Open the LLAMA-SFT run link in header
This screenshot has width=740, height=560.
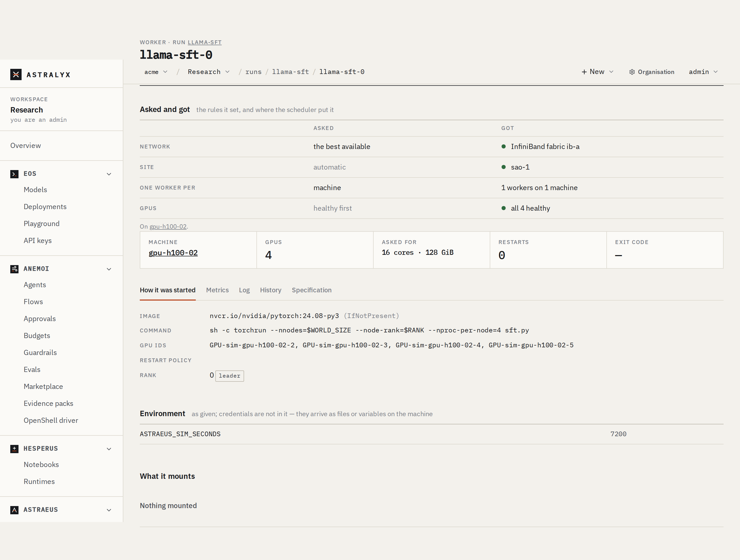point(205,42)
